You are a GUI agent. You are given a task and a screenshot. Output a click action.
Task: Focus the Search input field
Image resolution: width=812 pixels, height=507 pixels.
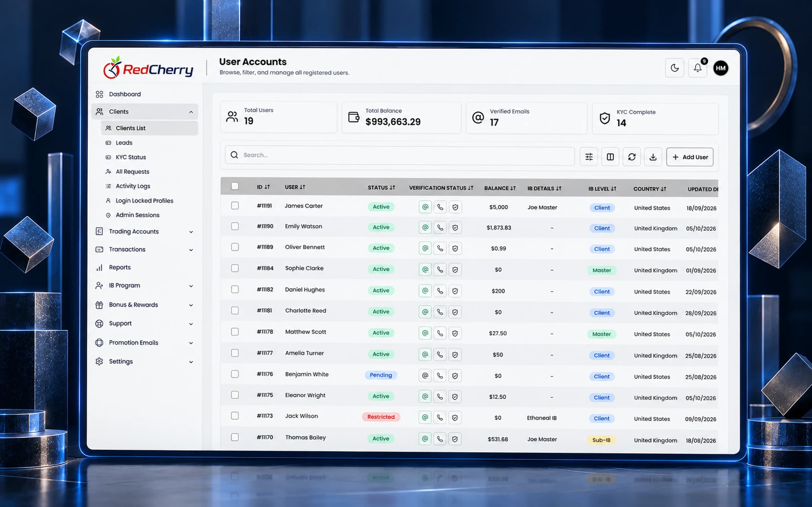click(x=400, y=155)
